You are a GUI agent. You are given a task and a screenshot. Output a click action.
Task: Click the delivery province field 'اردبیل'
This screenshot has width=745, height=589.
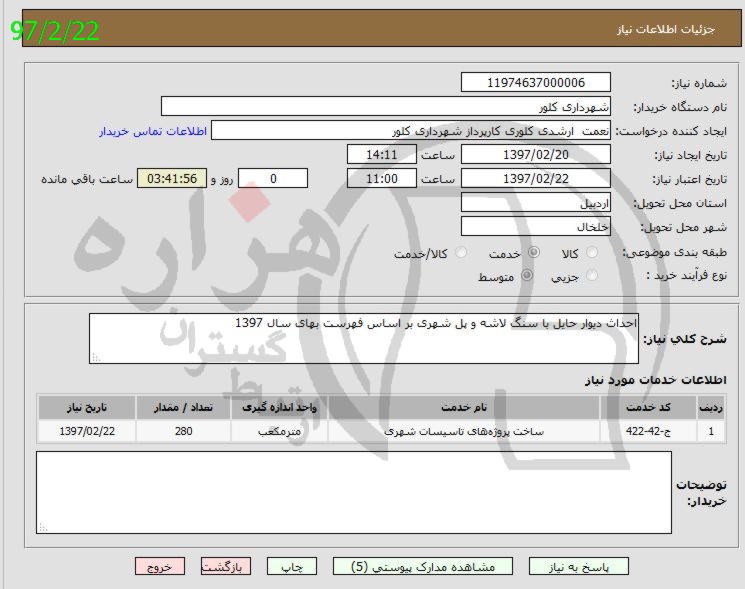tap(535, 202)
